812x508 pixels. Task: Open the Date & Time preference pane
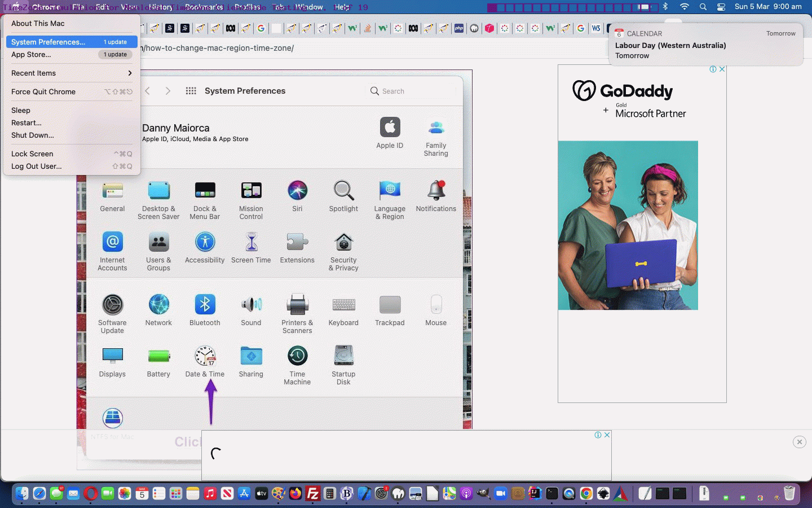(205, 356)
